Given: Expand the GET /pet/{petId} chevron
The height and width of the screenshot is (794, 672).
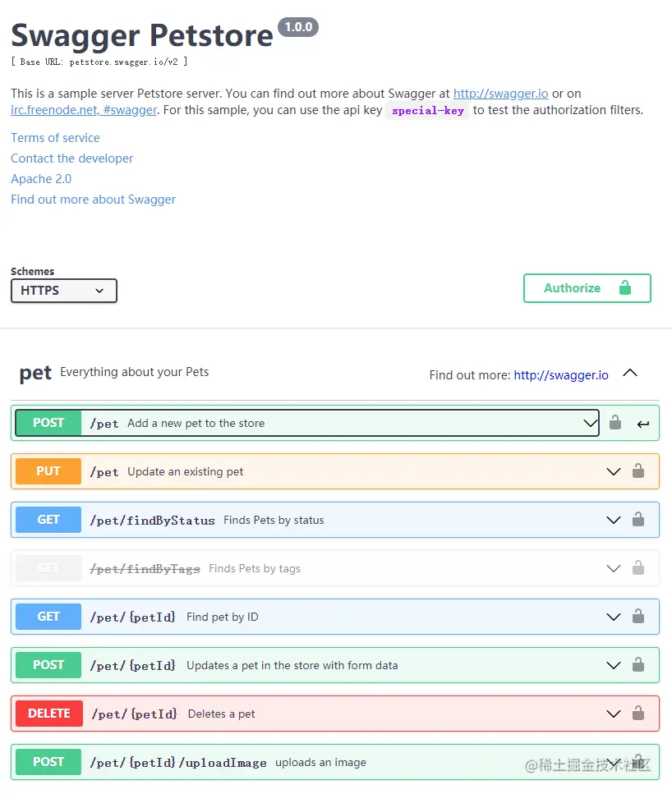Looking at the screenshot, I should click(x=613, y=617).
